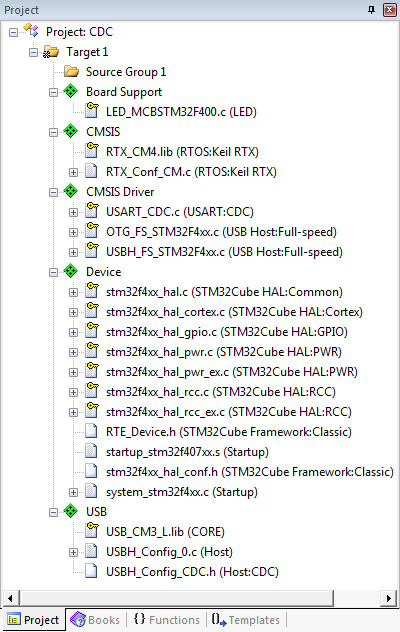Click the LED_MCBSTM32F400.c file key icon
This screenshot has width=400, height=632.
pos(92,110)
